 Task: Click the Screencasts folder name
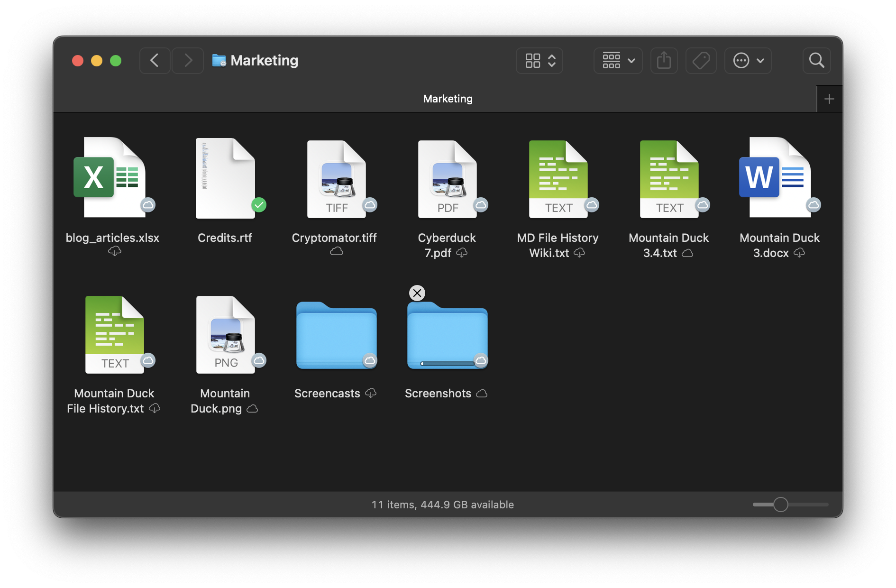(327, 393)
